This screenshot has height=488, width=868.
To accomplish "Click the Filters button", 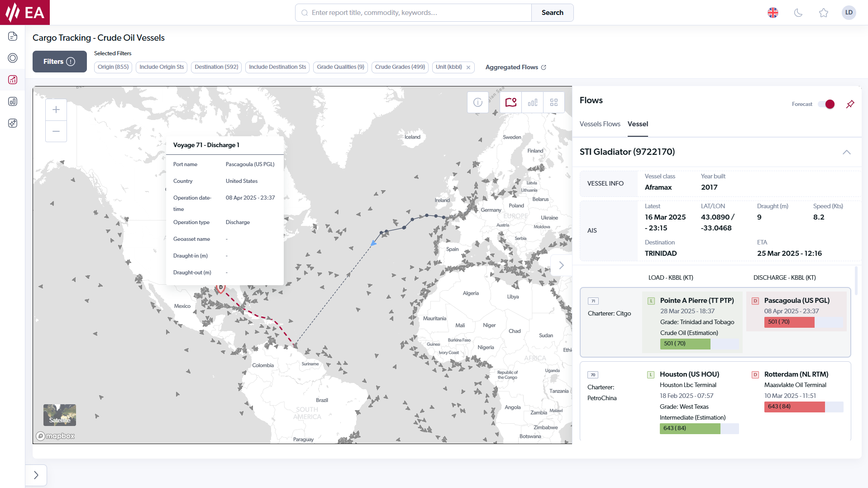I will 59,61.
